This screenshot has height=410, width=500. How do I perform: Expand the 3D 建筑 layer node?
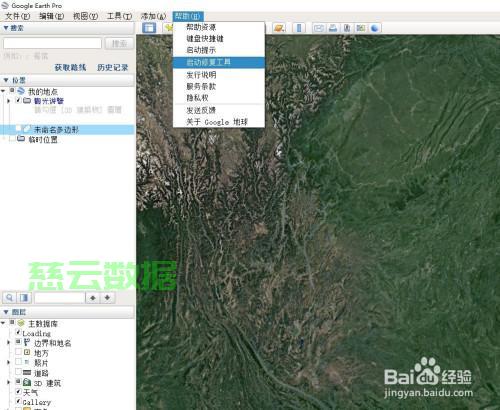pyautogui.click(x=9, y=382)
